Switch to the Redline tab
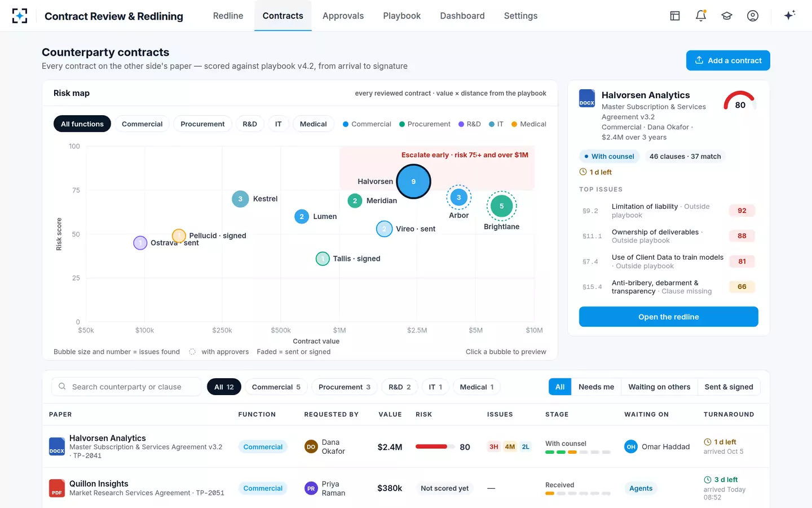Viewport: 812px width, 508px height. pyautogui.click(x=228, y=16)
